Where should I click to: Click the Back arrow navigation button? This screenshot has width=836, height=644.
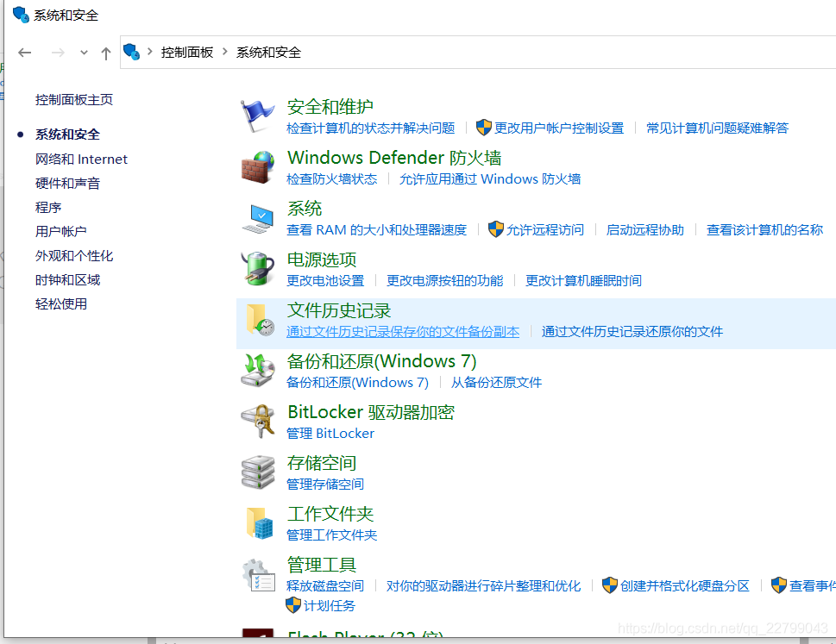24,53
